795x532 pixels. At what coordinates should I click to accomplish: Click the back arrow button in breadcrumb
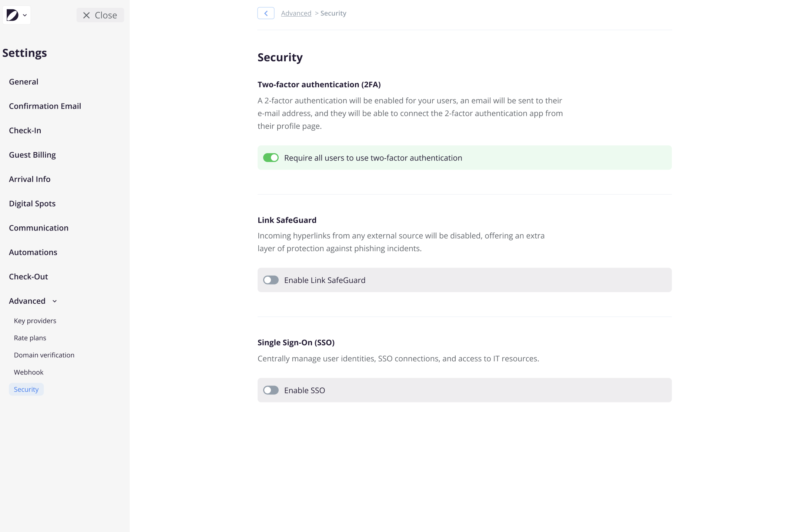266,13
